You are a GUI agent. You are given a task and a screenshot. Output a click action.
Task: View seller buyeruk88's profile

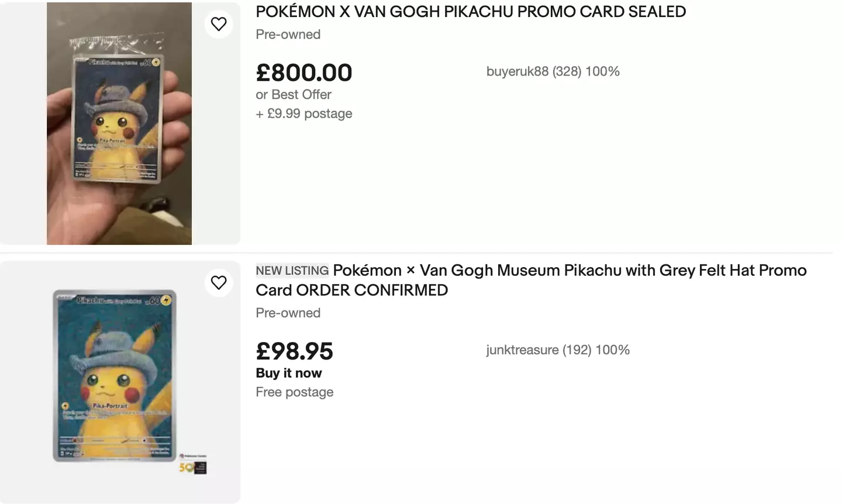pyautogui.click(x=518, y=71)
